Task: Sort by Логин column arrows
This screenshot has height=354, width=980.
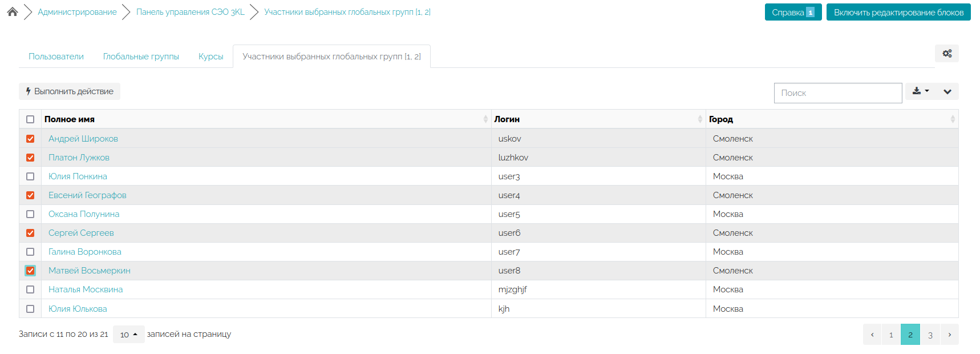Action: click(700, 119)
